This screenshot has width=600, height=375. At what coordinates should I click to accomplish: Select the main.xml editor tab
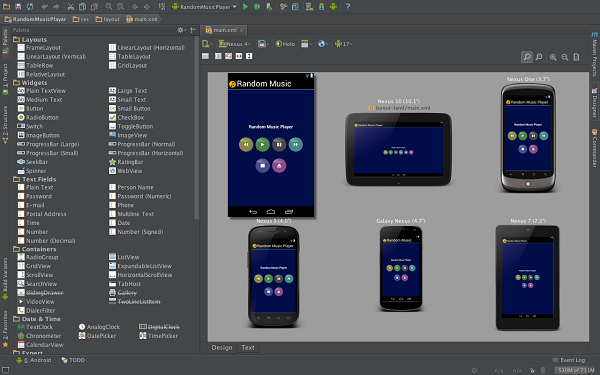(225, 30)
